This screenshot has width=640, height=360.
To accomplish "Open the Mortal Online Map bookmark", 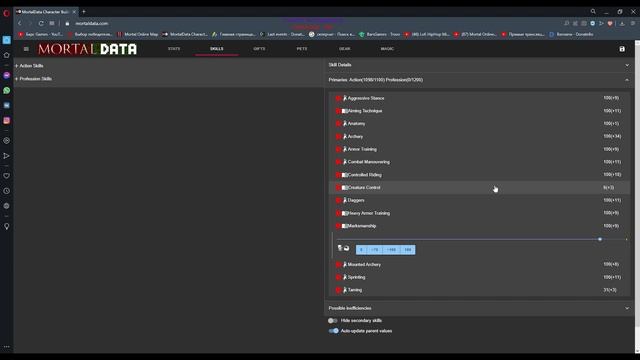I will click(x=138, y=35).
